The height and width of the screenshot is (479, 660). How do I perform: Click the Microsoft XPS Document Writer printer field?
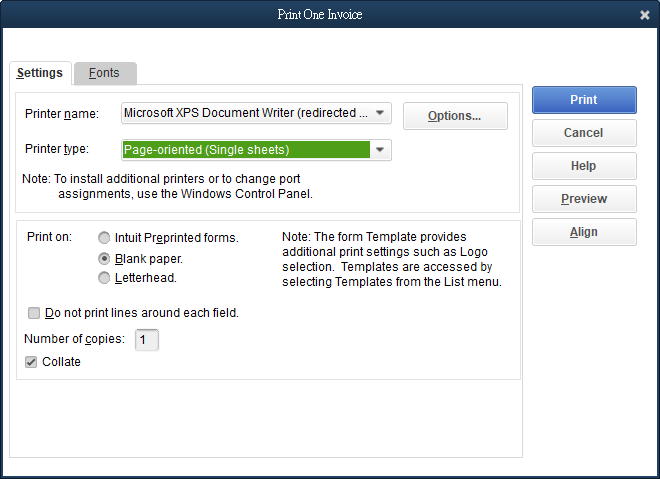(245, 113)
